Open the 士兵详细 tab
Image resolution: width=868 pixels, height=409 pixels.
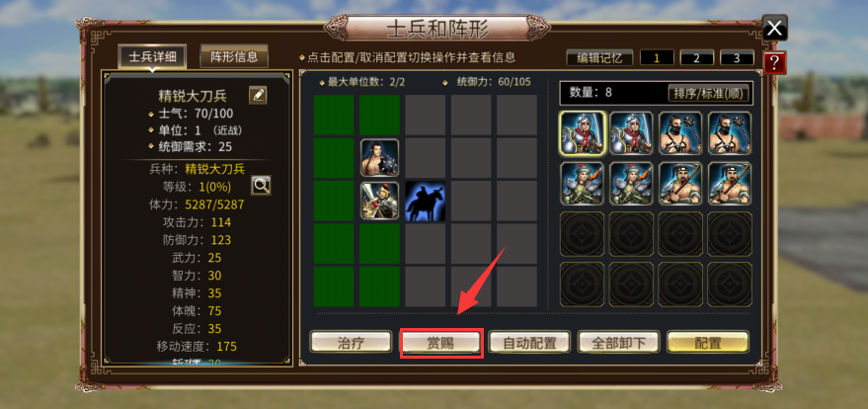[152, 56]
